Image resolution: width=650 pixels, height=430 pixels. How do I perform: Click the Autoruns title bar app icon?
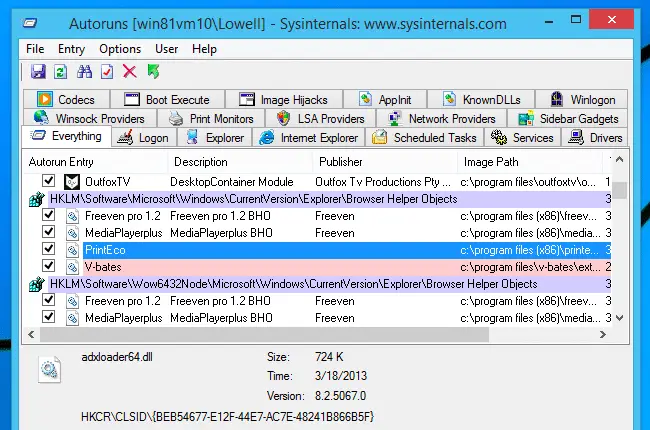click(x=30, y=23)
